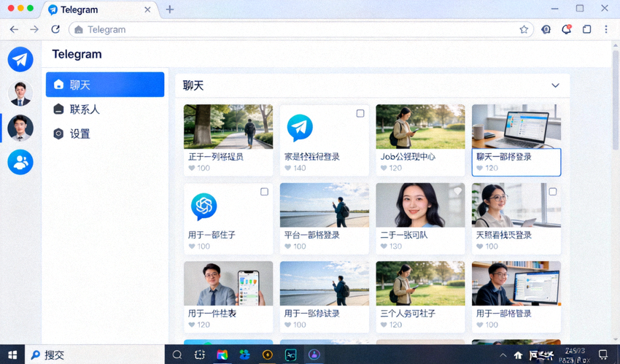Image resolution: width=620 pixels, height=364 pixels.
Task: Tick the checkbox on 用于一部住子 card
Action: [x=264, y=192]
